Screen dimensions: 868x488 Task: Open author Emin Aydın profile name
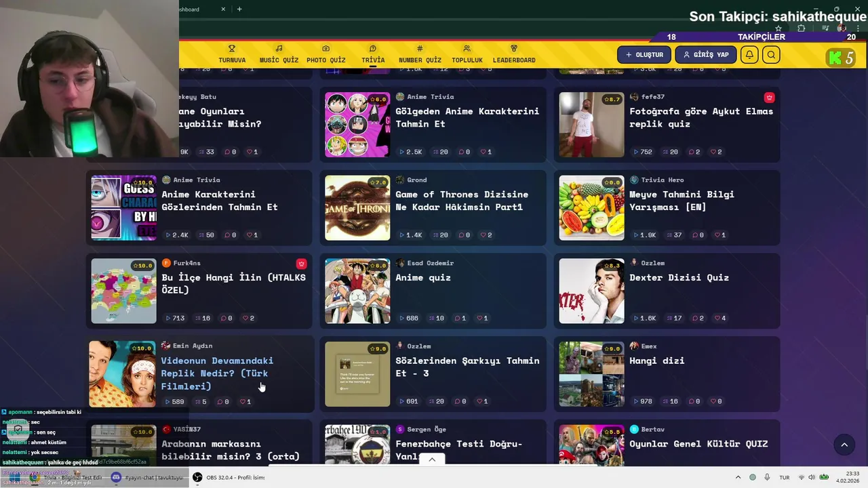193,346
